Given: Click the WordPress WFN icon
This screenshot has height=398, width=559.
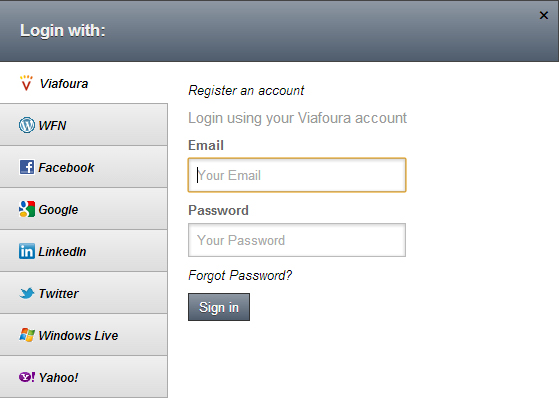Looking at the screenshot, I should pyautogui.click(x=27, y=125).
